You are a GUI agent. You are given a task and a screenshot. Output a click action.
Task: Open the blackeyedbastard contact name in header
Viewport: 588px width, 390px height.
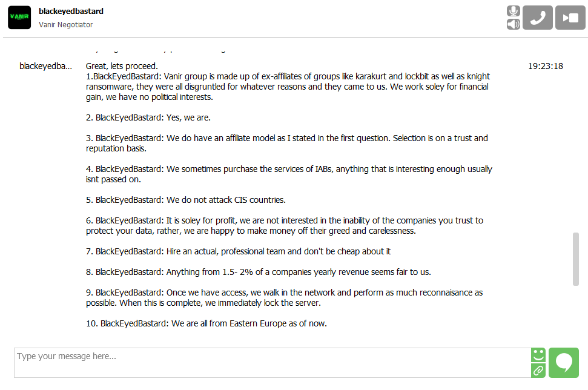coord(71,11)
